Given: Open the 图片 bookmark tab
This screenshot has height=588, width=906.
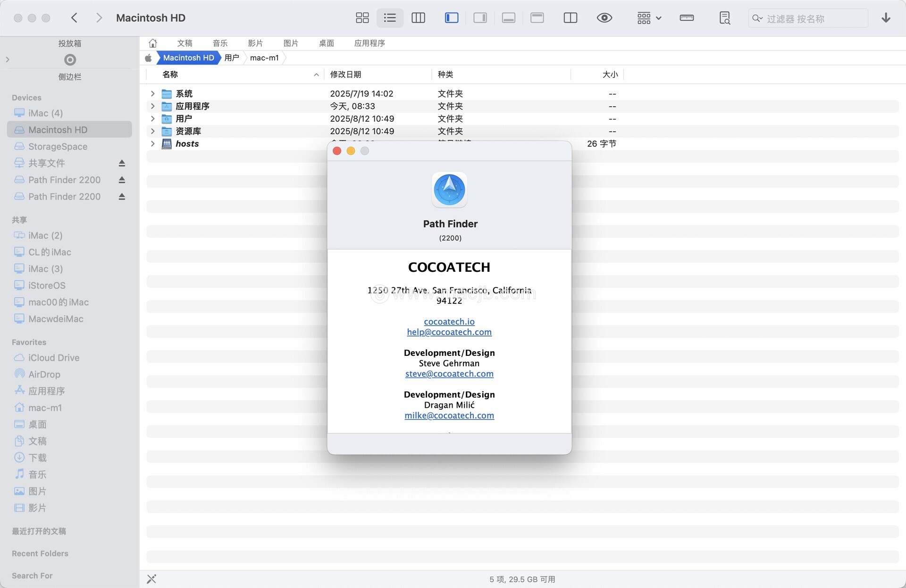Looking at the screenshot, I should pos(291,43).
